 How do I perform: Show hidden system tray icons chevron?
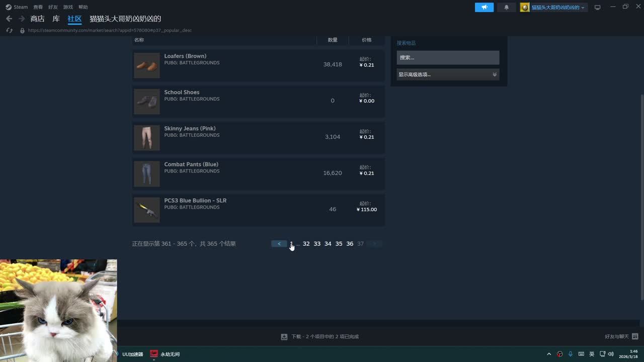pos(549,354)
